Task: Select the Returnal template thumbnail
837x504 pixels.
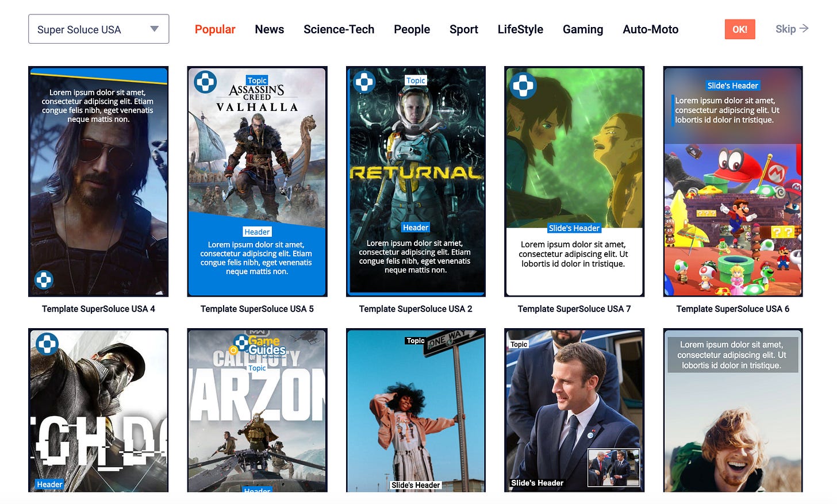Action: pyautogui.click(x=416, y=182)
